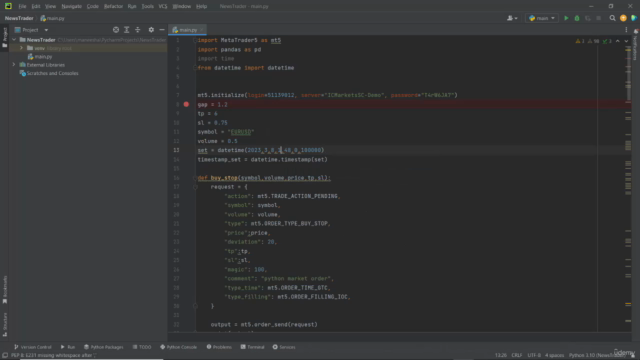Click the weak warnings count 98
Viewport: 640px width, 360px height.
pos(593,41)
